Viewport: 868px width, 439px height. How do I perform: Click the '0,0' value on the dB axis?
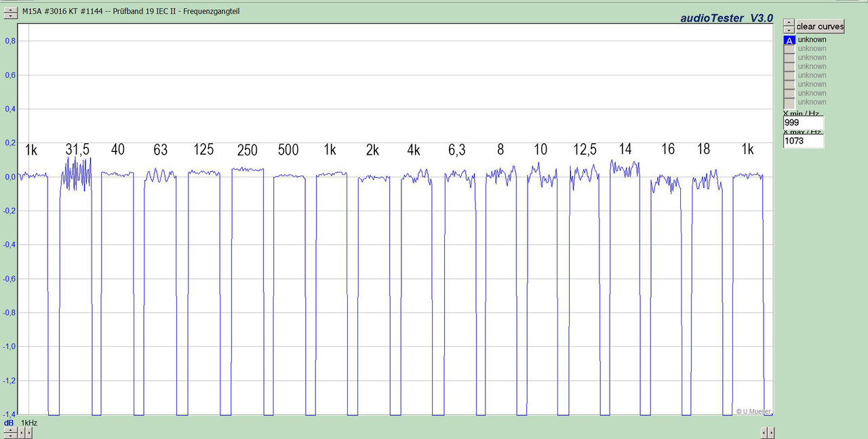click(x=10, y=176)
